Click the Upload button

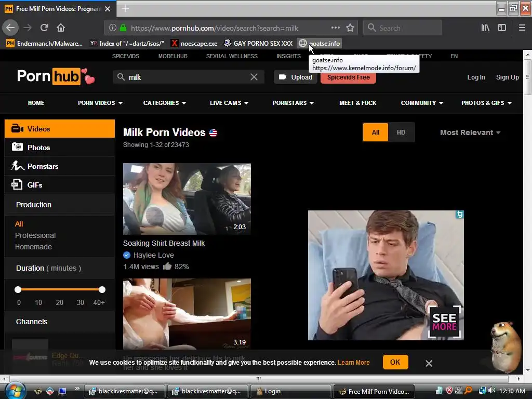pos(295,77)
